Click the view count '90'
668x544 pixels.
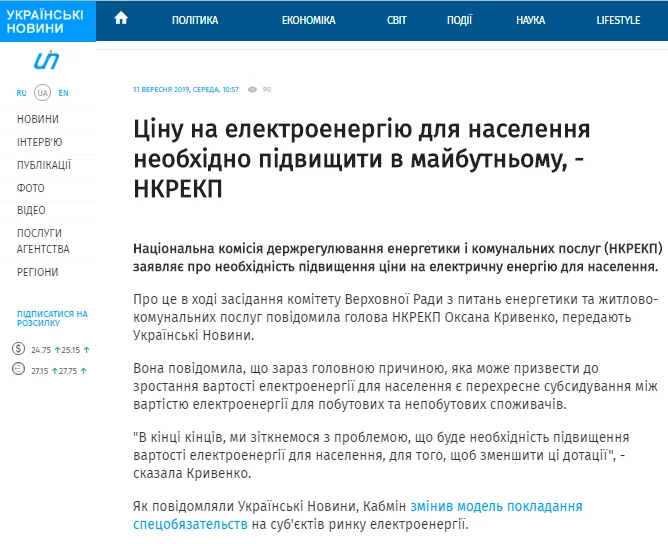click(267, 89)
